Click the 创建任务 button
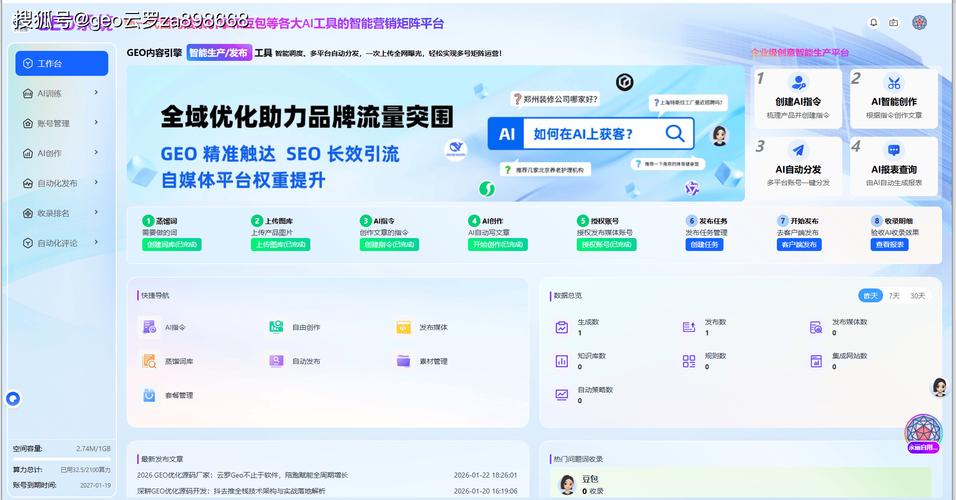 704,245
